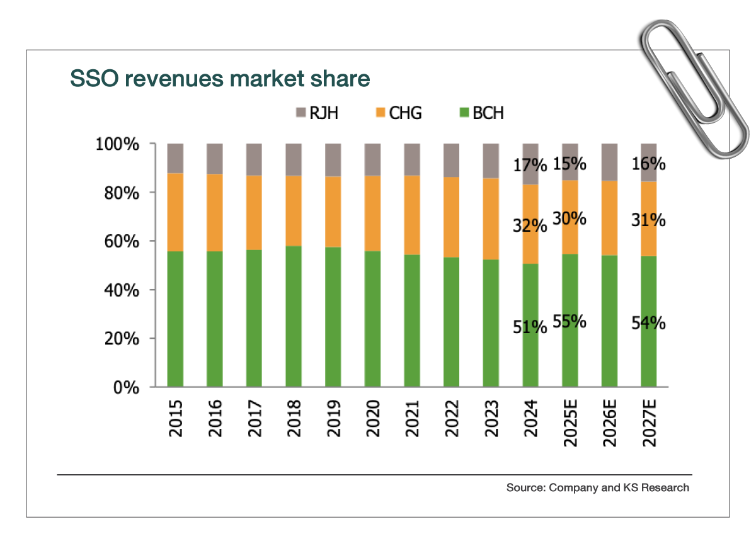Click the 40% y-axis label
Image resolution: width=756 pixels, height=534 pixels.
[x=120, y=290]
